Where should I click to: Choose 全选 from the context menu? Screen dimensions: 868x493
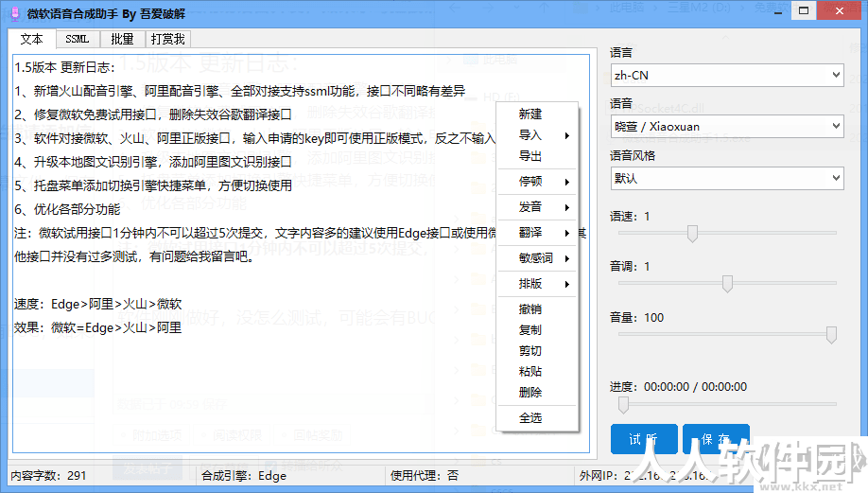tap(537, 418)
